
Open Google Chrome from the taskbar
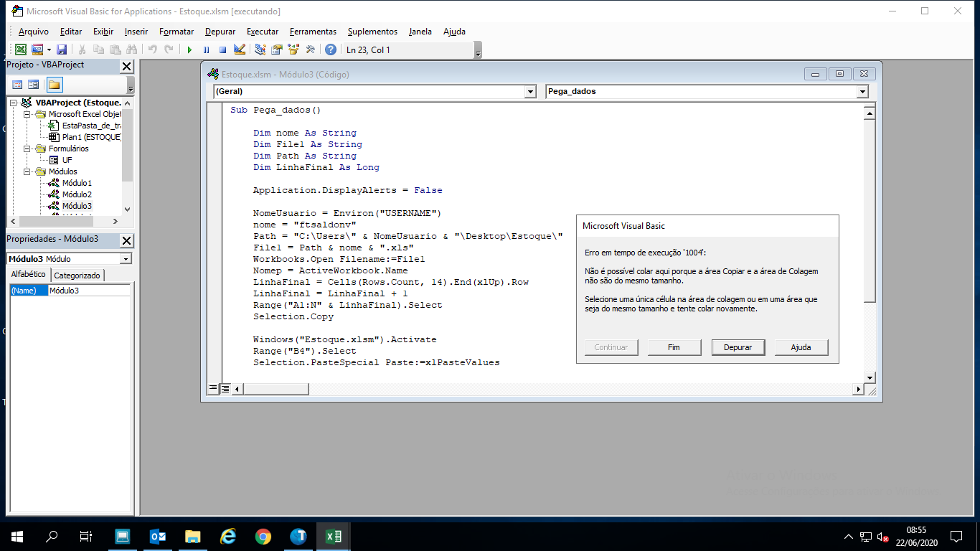point(263,537)
